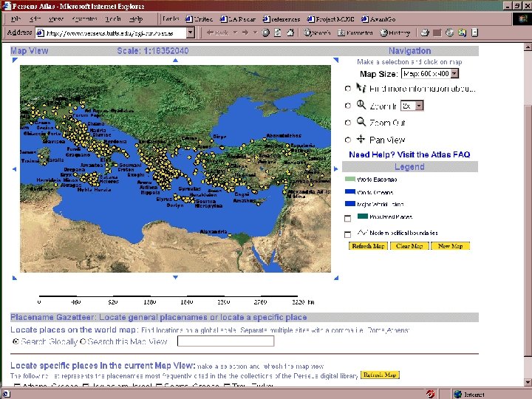Pan the map west with the left arrow

coord(14,169)
